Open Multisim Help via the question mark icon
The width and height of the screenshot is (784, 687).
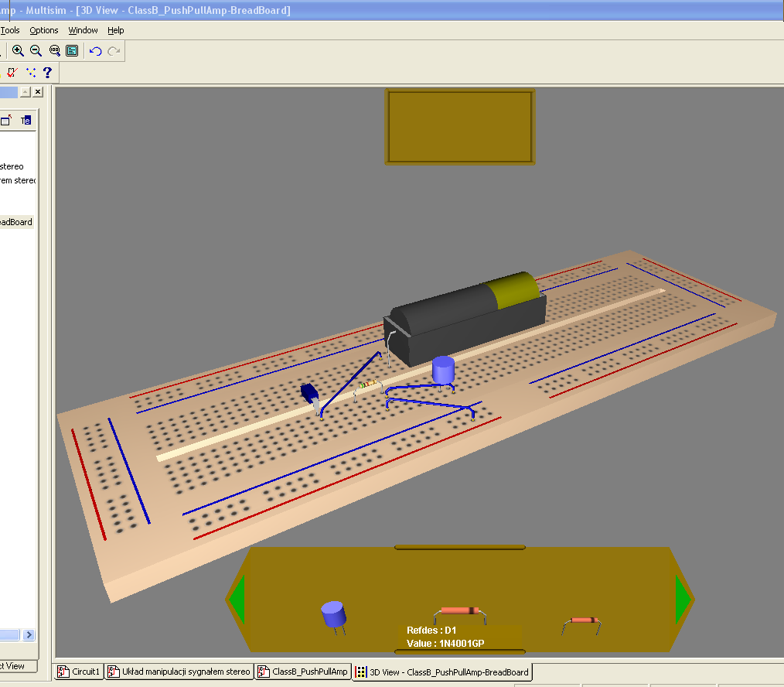48,72
